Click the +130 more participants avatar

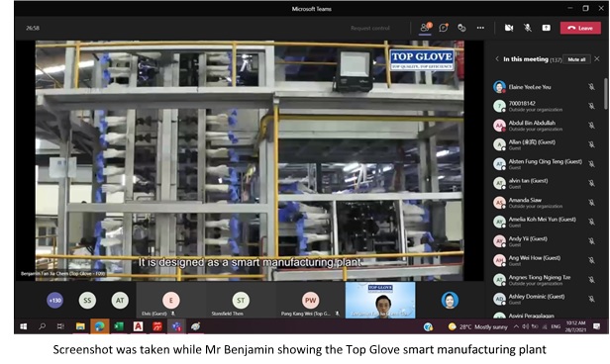coord(54,301)
